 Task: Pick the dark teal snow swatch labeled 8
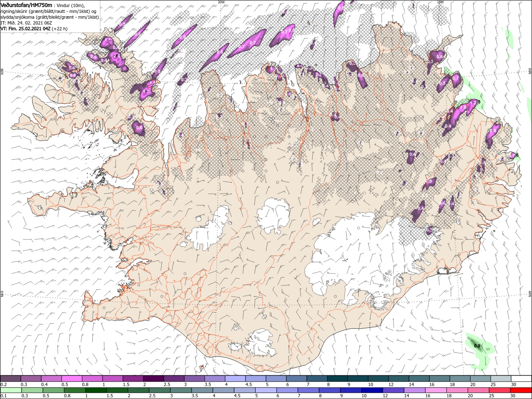click(x=337, y=379)
